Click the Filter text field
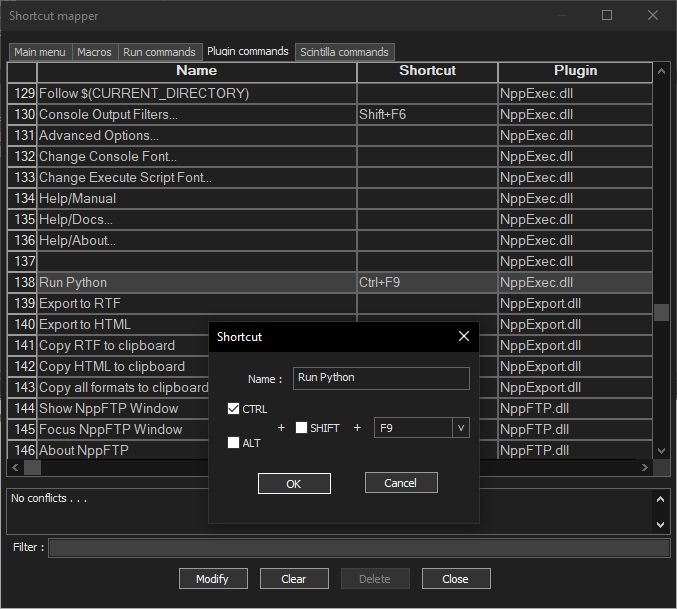The width and height of the screenshot is (677, 609). (359, 548)
